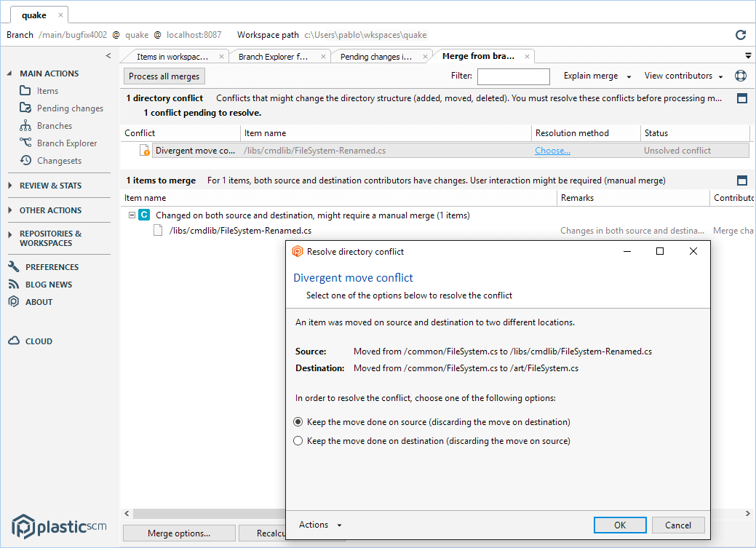Select keep the move done on destination
756x548 pixels.
point(298,441)
